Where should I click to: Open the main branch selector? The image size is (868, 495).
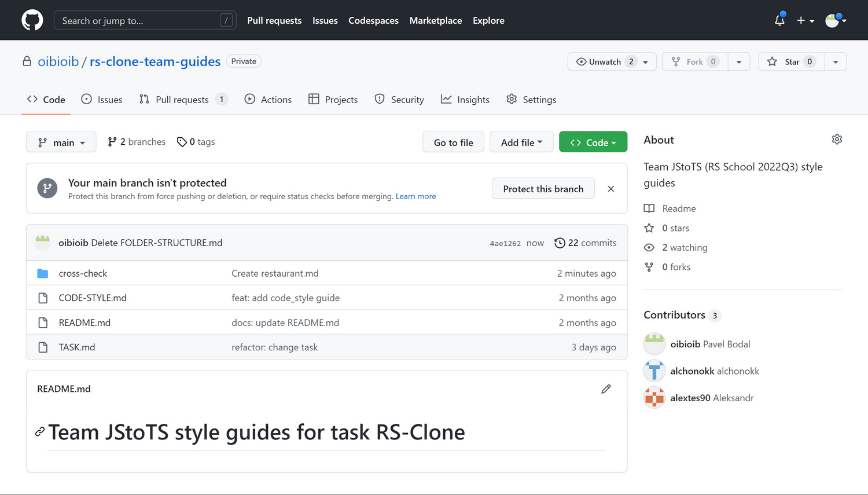61,142
